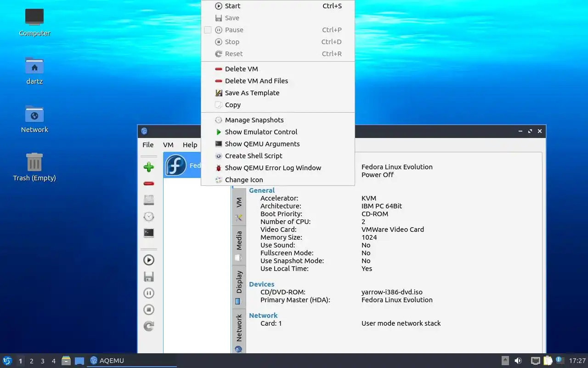
Task: Click the Start play button in left toolbar
Action: [148, 260]
